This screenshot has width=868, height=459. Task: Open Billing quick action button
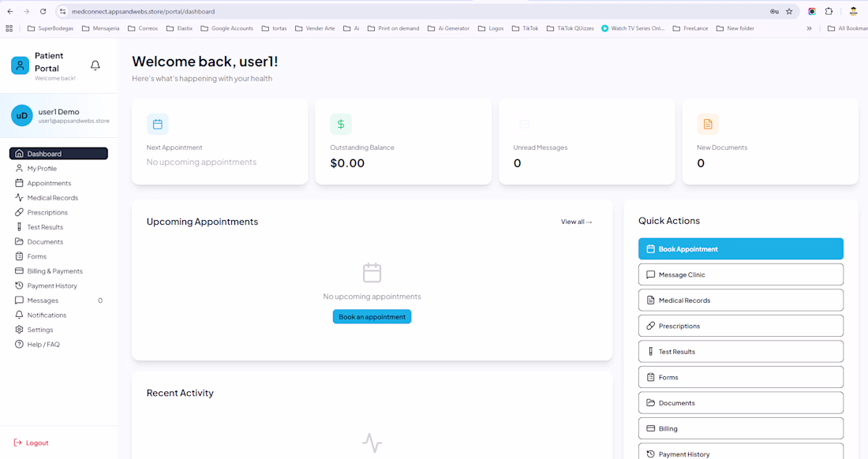click(x=741, y=428)
